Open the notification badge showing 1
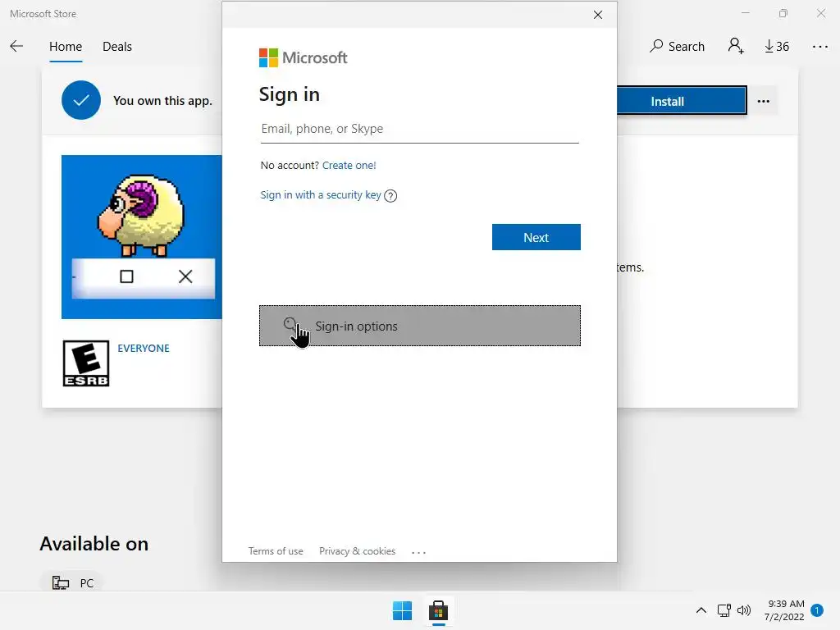The height and width of the screenshot is (630, 840). pyautogui.click(x=816, y=610)
